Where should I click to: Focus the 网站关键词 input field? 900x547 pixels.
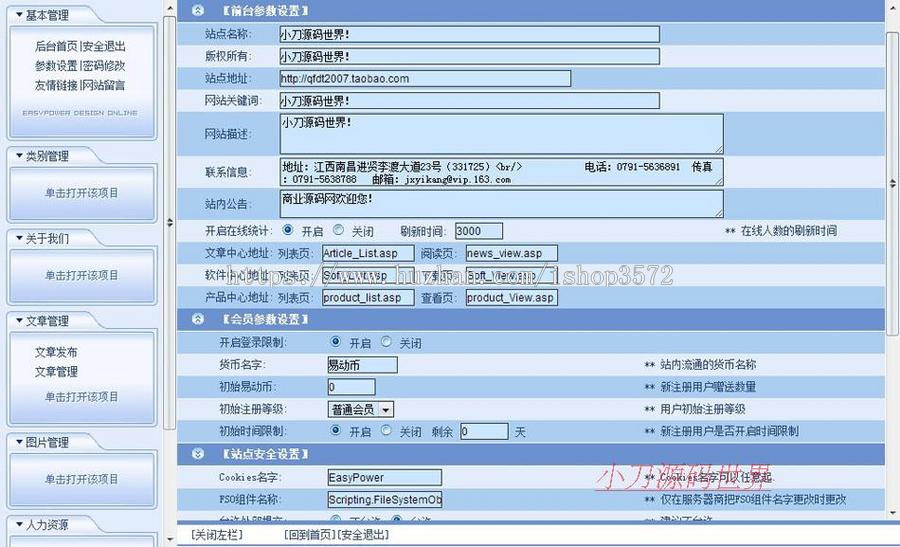470,101
